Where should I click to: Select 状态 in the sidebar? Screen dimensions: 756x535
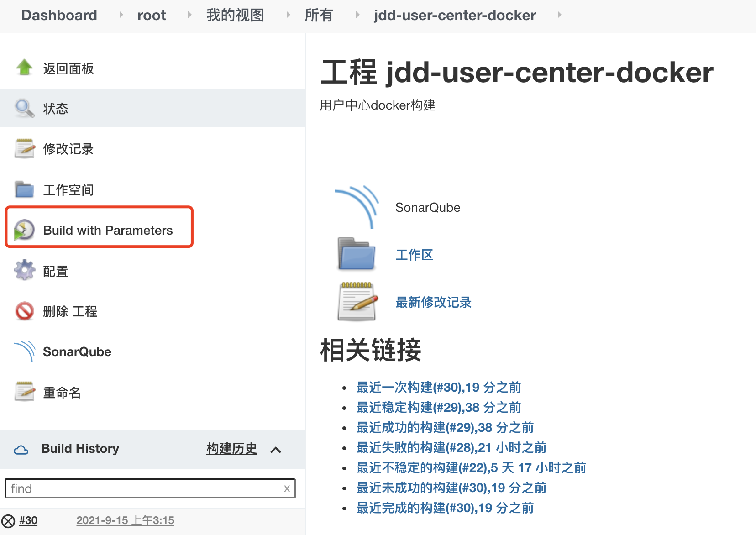[x=55, y=109]
